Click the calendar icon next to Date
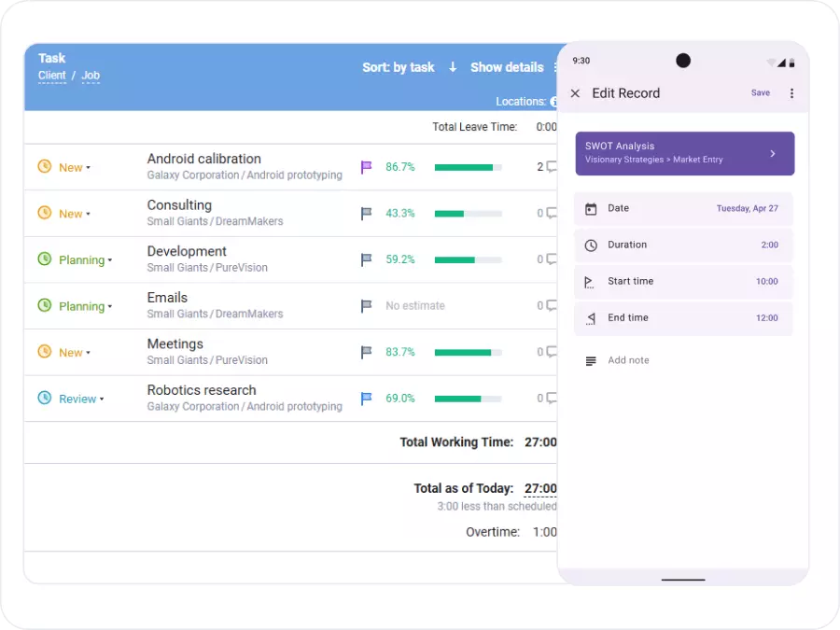Screen dimensions: 840x630 (x=591, y=209)
